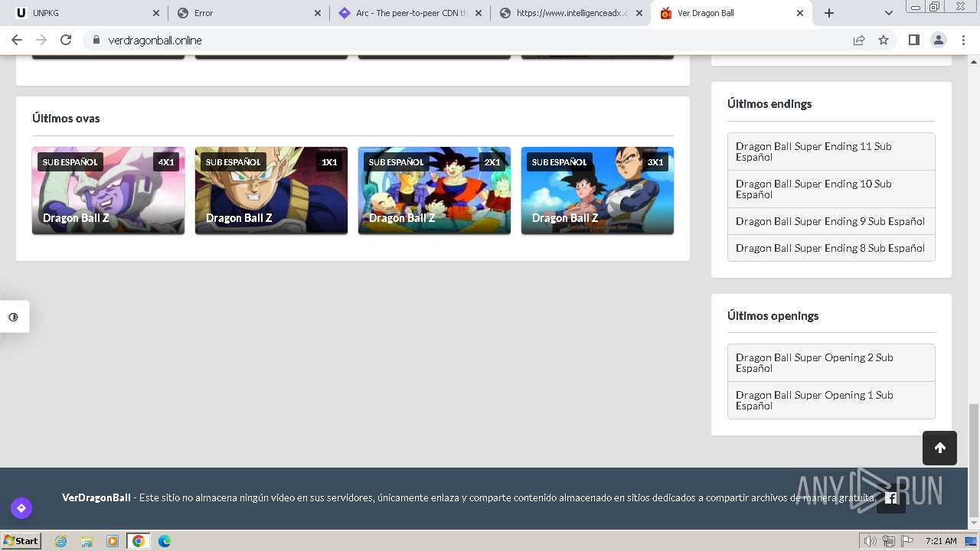Open the Windows Start menu
The height and width of the screenshot is (551, 980).
click(x=21, y=541)
